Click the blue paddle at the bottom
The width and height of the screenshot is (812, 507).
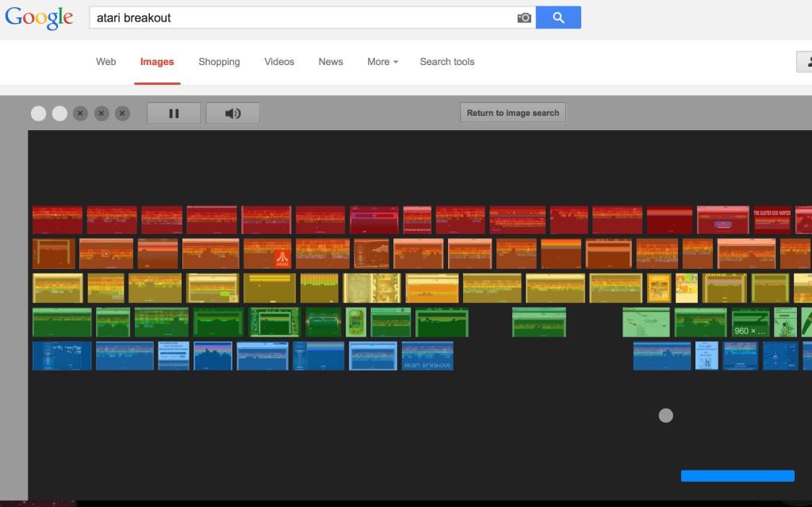pos(737,475)
